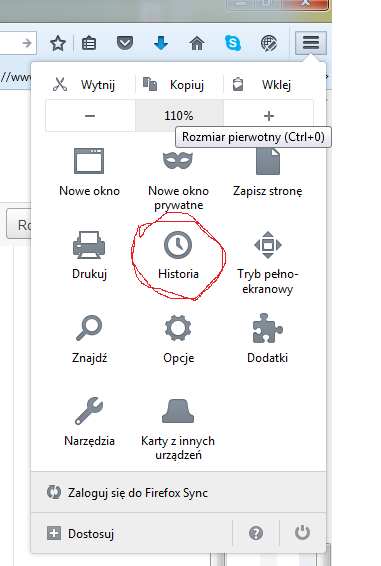Select Znajdź magnifier icon
The image size is (381, 566).
coord(89,328)
